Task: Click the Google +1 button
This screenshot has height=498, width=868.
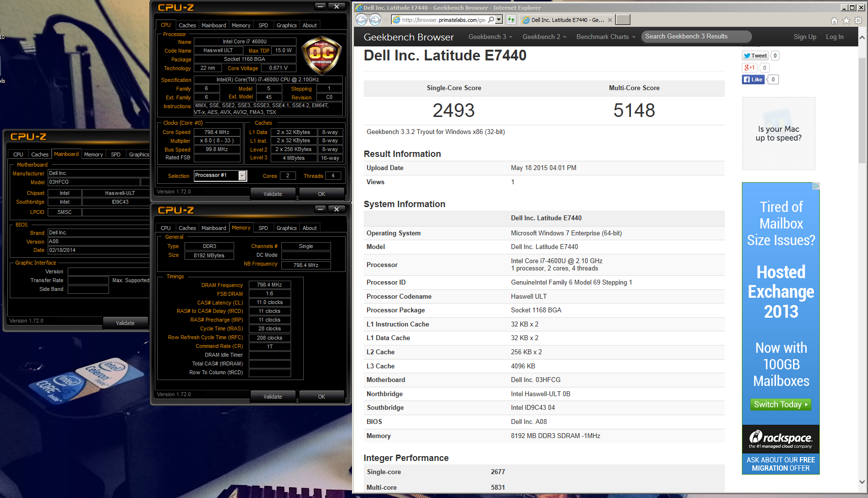Action: [x=749, y=68]
